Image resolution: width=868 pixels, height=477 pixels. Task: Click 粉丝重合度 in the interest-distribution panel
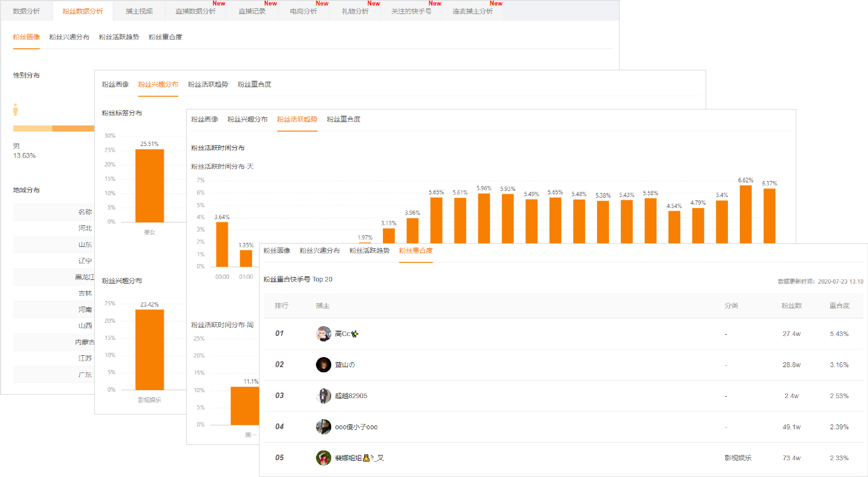pos(254,84)
